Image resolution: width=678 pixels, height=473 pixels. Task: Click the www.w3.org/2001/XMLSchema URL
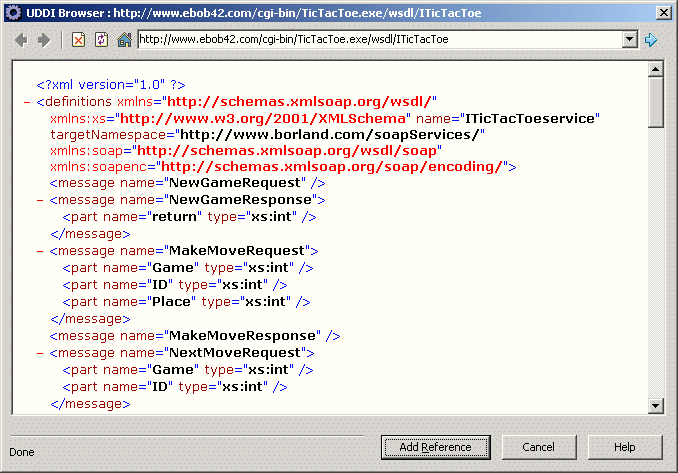tap(263, 118)
